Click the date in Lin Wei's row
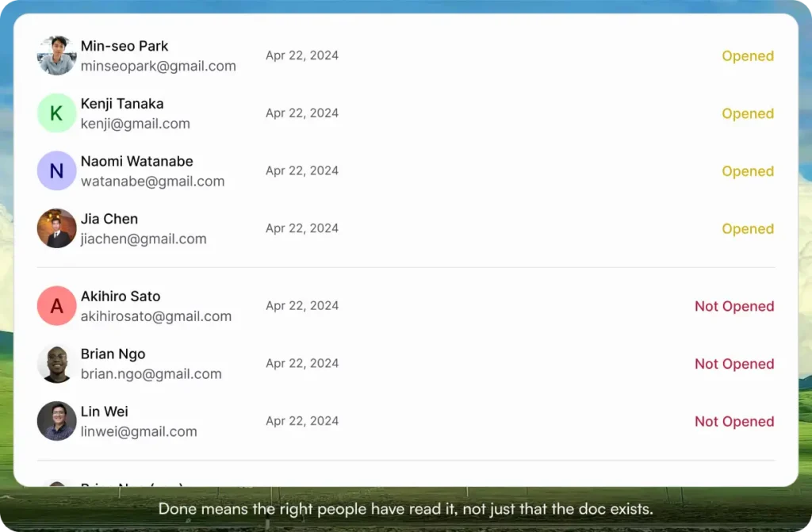Image resolution: width=812 pixels, height=532 pixels. (x=302, y=421)
